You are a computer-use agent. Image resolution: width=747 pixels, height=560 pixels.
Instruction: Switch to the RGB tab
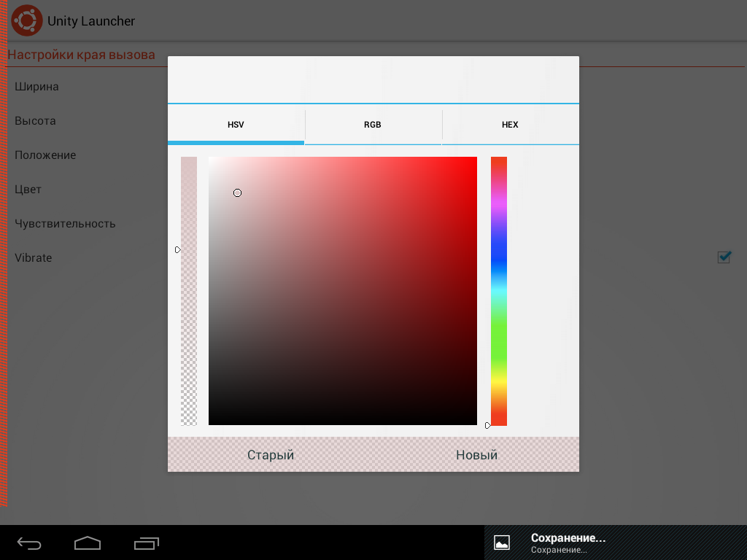point(373,125)
